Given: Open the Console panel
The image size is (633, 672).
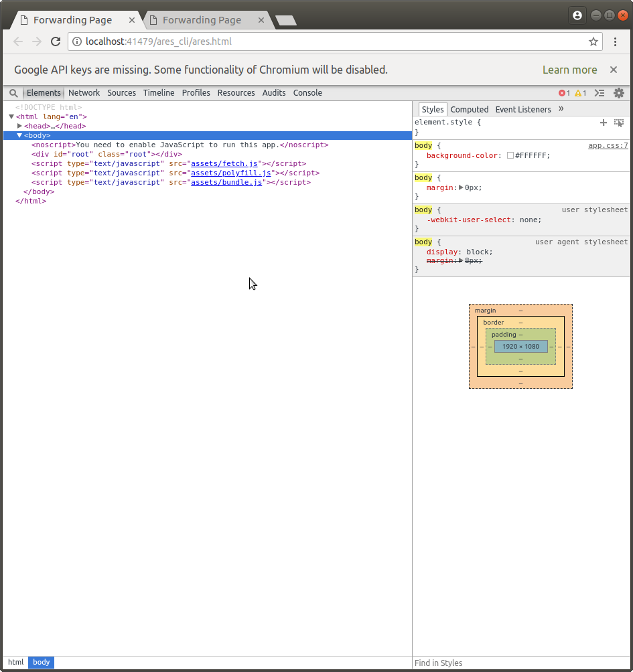Looking at the screenshot, I should [307, 93].
